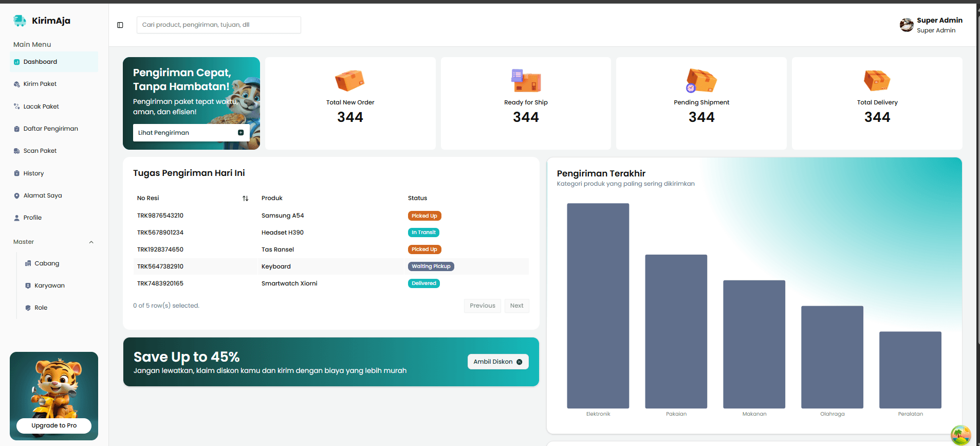
Task: Click the Olahraga chart bar
Action: click(833, 357)
